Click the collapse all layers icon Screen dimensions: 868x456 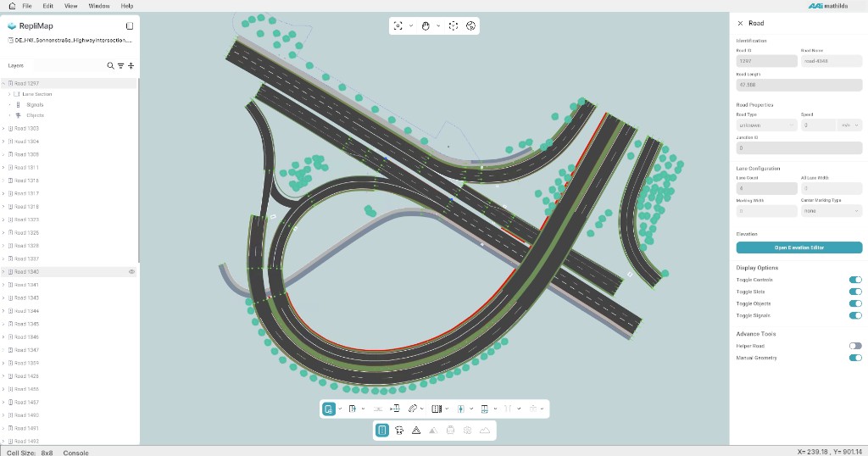(131, 66)
